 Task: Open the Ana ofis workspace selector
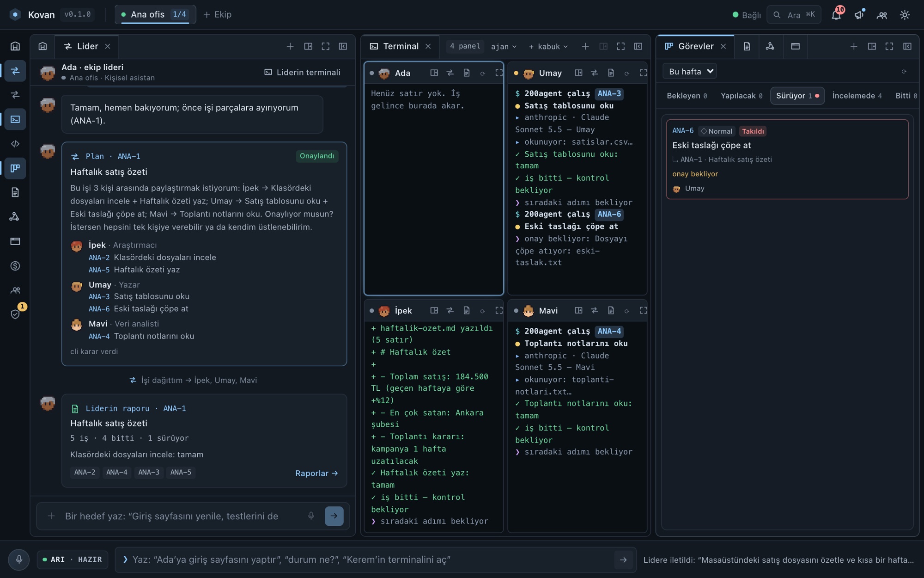[x=155, y=14]
